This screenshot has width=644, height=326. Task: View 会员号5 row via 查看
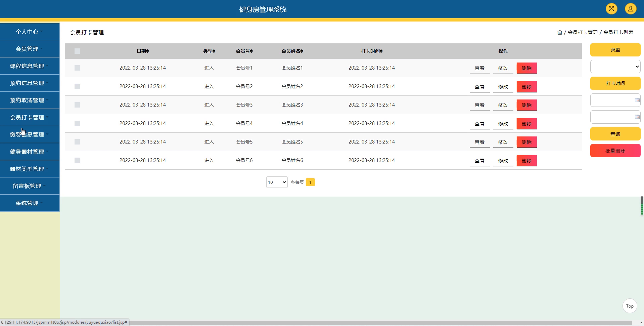[479, 142]
